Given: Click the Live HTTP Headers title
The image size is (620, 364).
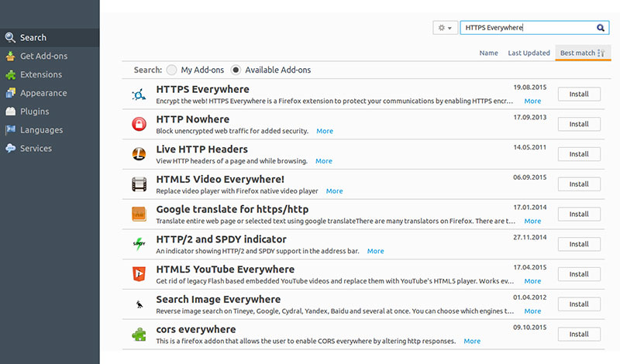Looking at the screenshot, I should click(x=202, y=149).
